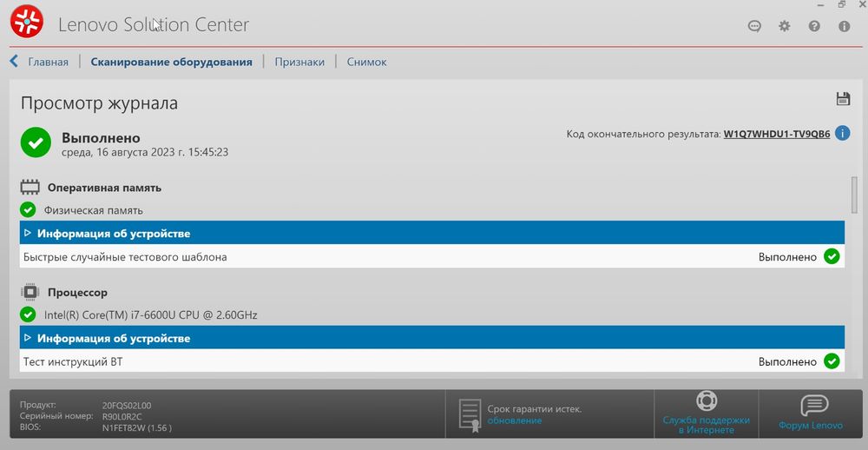
Task: Click the serial number R90L0R2C
Action: pos(122,416)
